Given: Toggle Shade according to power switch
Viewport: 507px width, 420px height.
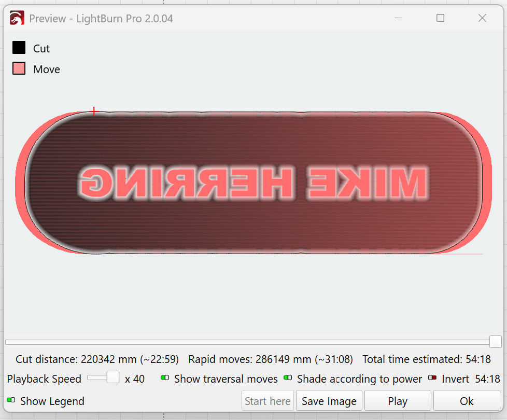Looking at the screenshot, I should pyautogui.click(x=288, y=377).
